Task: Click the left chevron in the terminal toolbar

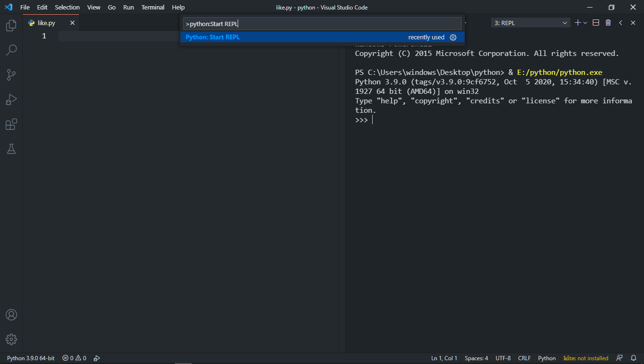Action: 621,23
